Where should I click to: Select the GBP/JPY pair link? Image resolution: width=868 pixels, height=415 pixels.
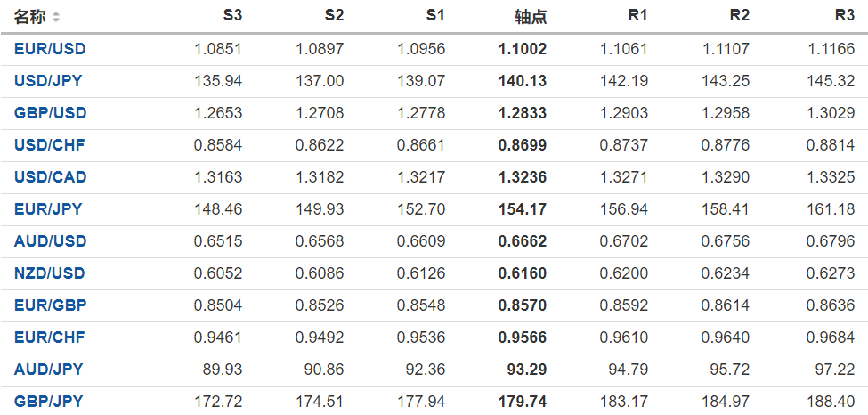[x=48, y=402]
